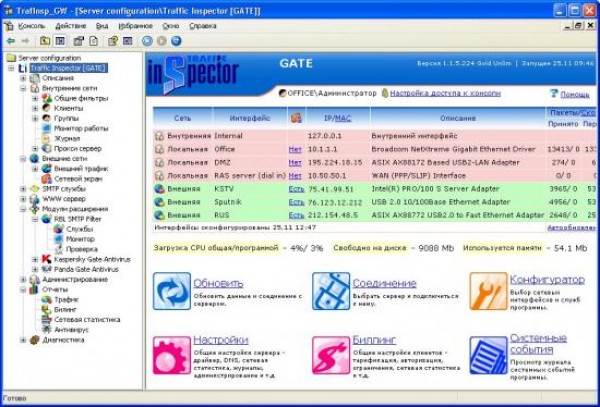Click the orange Конфигуратор tools icon
The image size is (600, 407).
click(x=487, y=291)
